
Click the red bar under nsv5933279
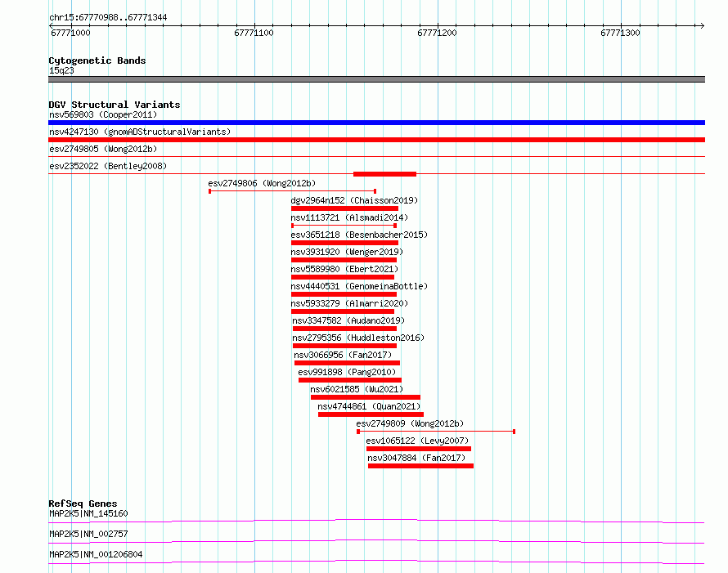343,311
